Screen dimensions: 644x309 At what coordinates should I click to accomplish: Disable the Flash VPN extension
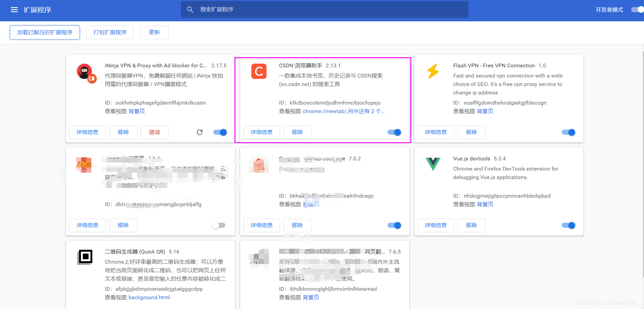568,132
